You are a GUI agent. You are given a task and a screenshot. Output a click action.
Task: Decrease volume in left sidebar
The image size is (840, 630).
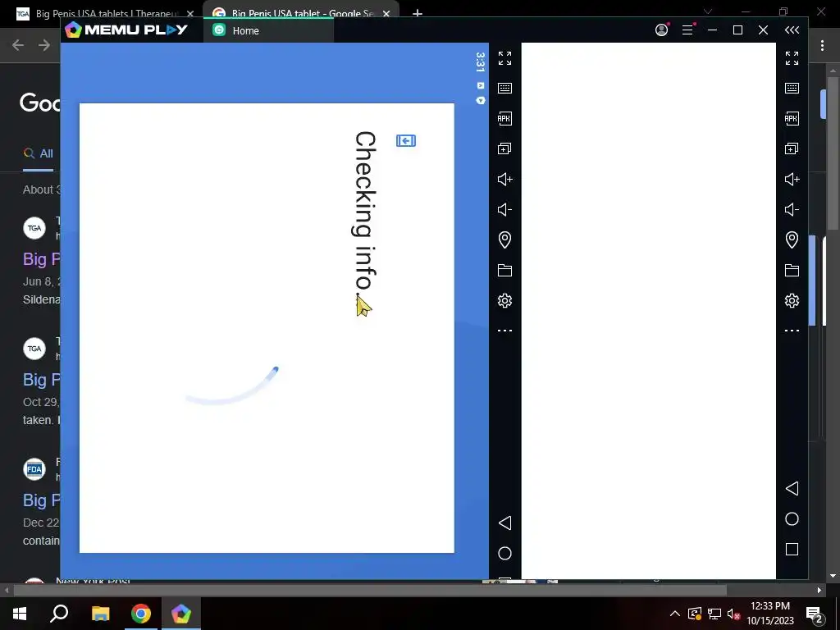pyautogui.click(x=504, y=209)
